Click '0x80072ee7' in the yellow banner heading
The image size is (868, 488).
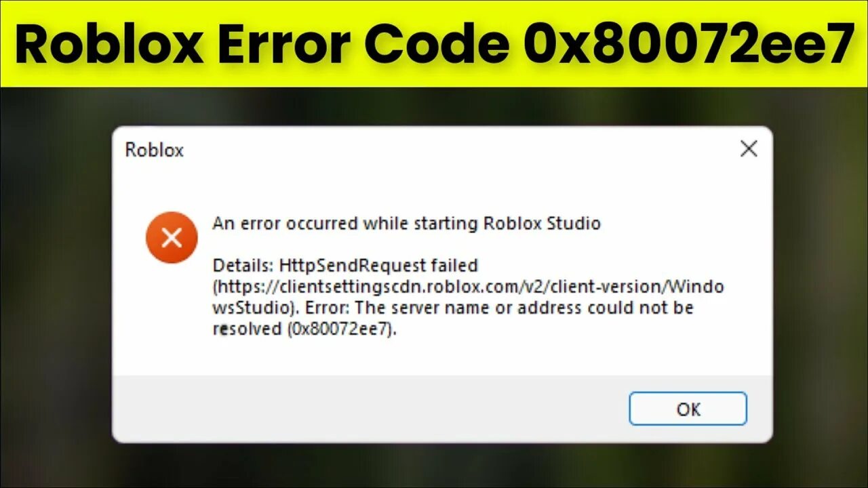(688, 45)
